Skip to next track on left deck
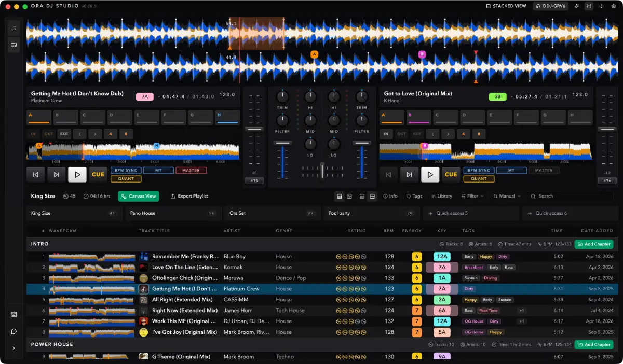Viewport: 623px width, 364px height. [56, 175]
